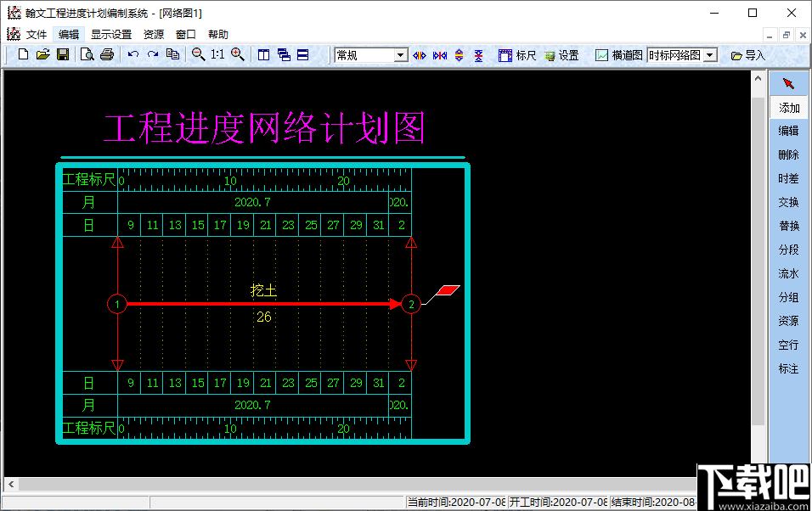Click 资源 in the right side panel
This screenshot has height=511, width=812.
[x=789, y=321]
